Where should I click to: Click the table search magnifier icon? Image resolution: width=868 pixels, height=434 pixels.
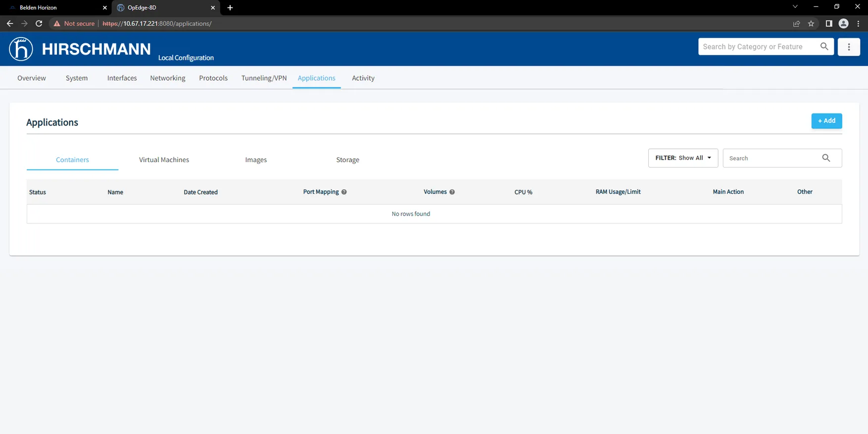(x=826, y=158)
